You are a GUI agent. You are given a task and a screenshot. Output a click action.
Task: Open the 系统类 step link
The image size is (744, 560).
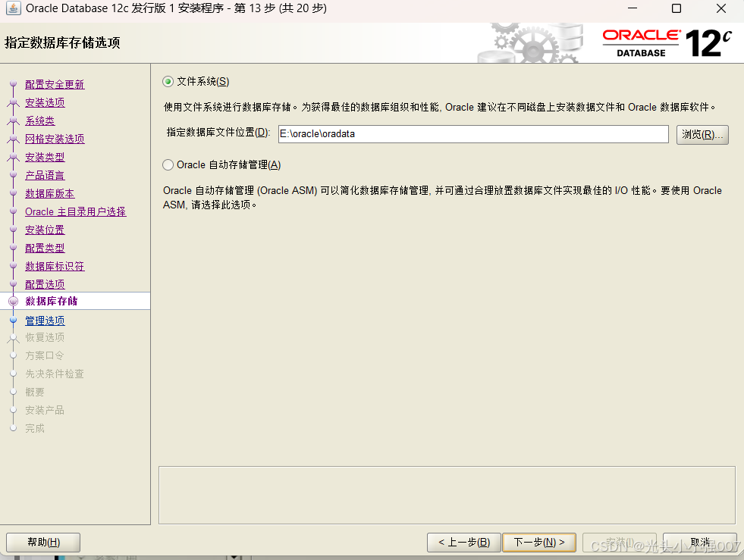pos(40,121)
